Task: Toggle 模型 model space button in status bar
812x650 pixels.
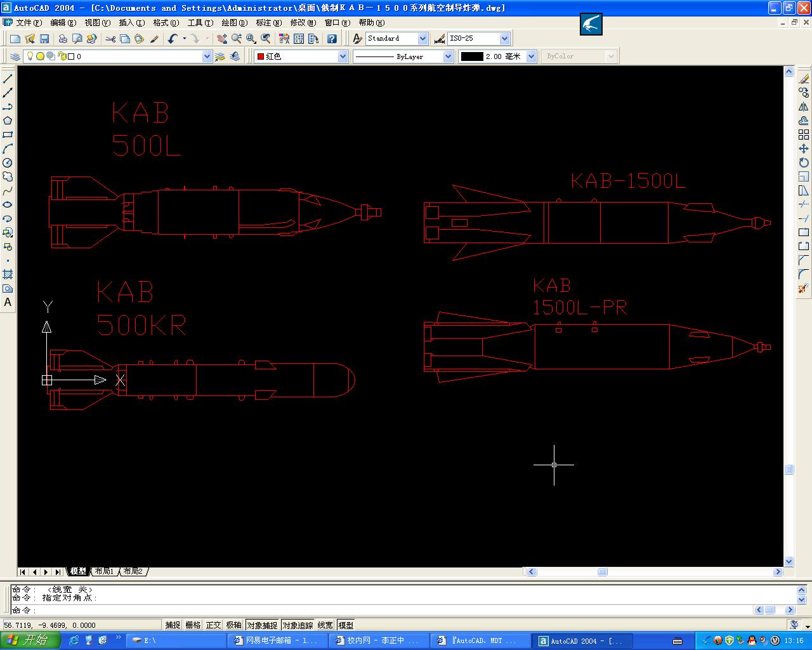Action: (x=346, y=625)
